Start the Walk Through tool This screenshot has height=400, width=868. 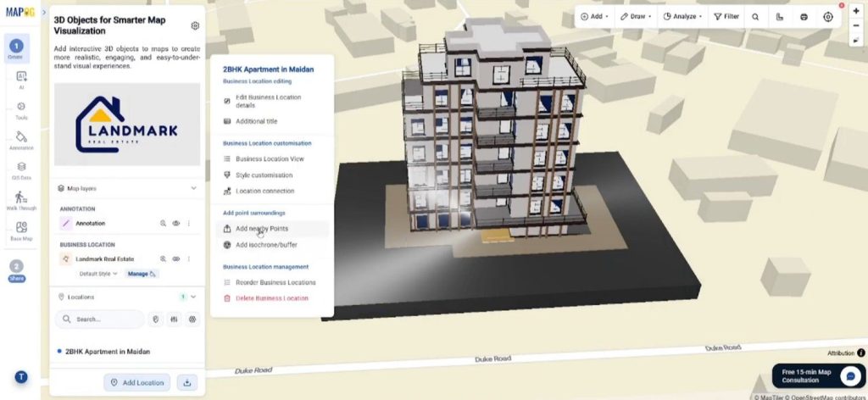point(21,200)
